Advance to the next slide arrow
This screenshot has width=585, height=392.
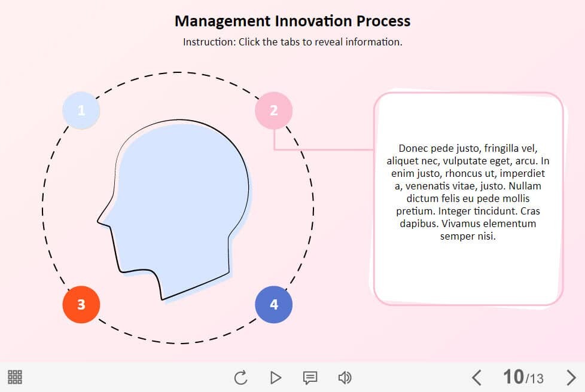click(x=571, y=378)
